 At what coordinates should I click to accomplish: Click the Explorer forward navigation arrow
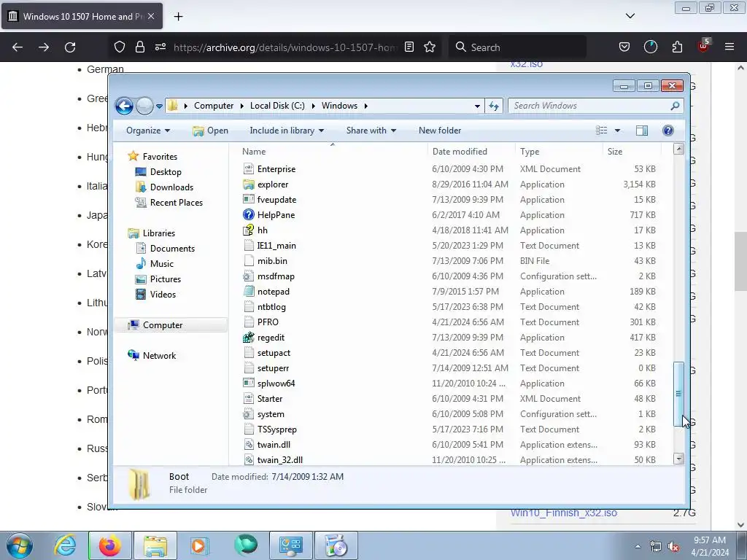coord(144,106)
